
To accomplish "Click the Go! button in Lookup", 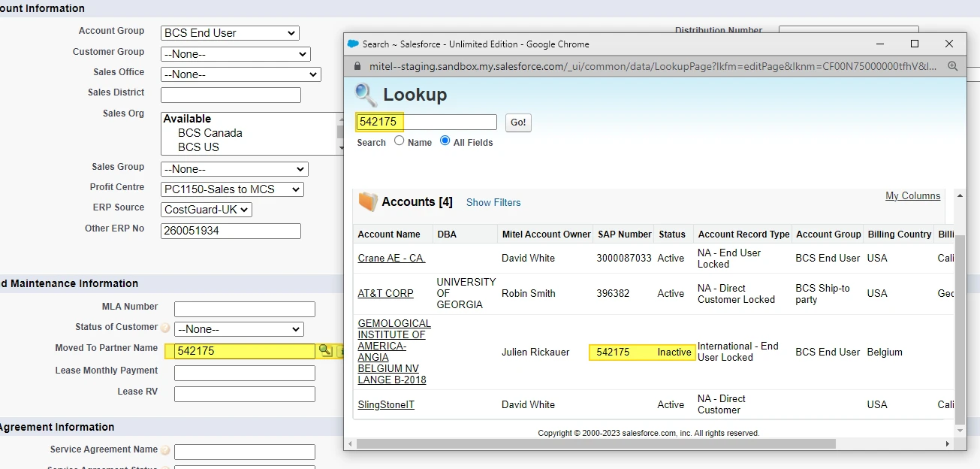I will pyautogui.click(x=518, y=123).
